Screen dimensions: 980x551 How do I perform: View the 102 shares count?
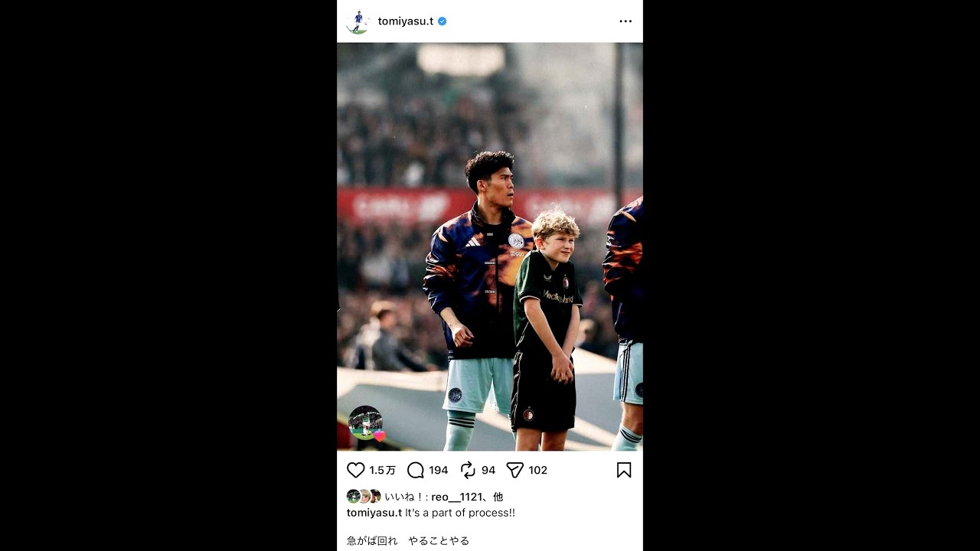[538, 470]
